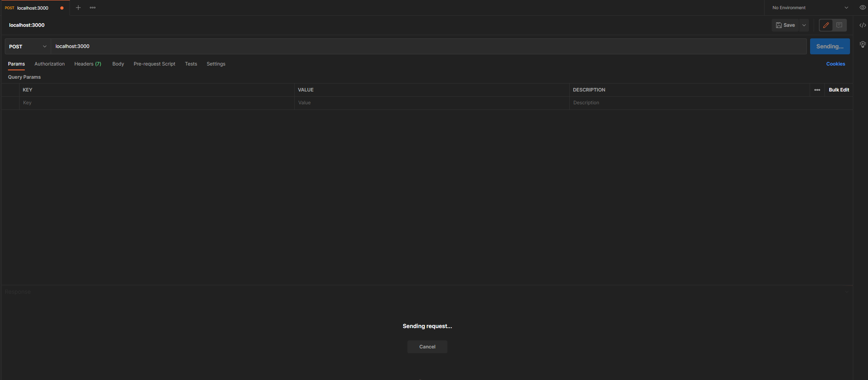Click the Sending request... status text
Viewport: 868px width, 380px height.
pos(427,326)
